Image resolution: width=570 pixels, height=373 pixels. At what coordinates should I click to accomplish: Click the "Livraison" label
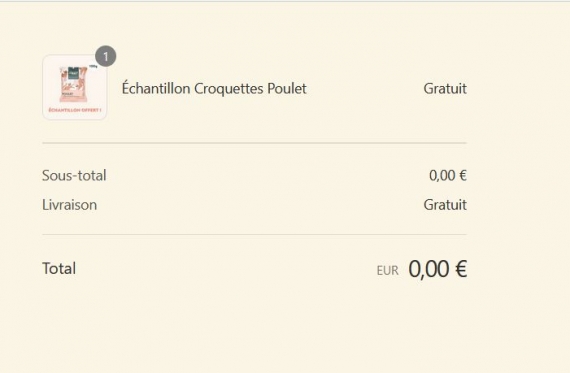69,205
